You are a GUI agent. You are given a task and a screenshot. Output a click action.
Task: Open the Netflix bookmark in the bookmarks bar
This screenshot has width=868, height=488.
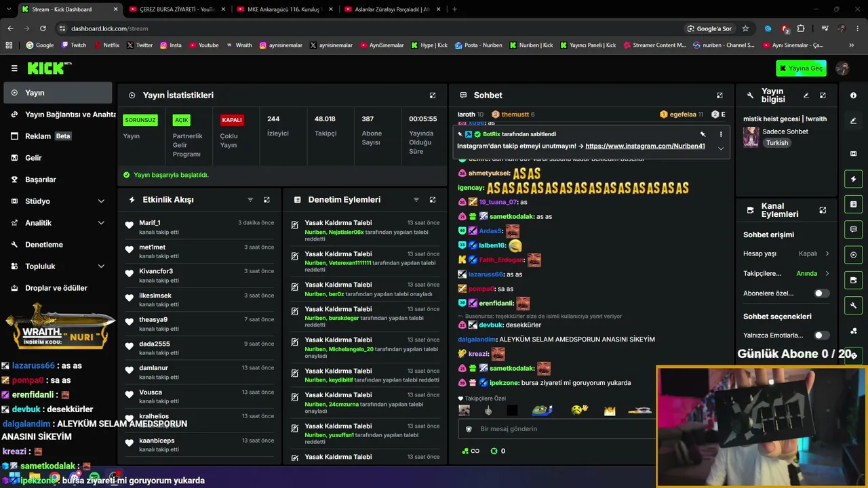[x=106, y=45]
